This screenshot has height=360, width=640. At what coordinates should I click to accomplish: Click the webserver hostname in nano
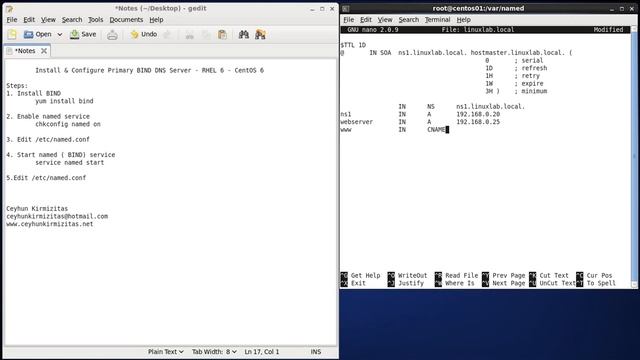[357, 122]
